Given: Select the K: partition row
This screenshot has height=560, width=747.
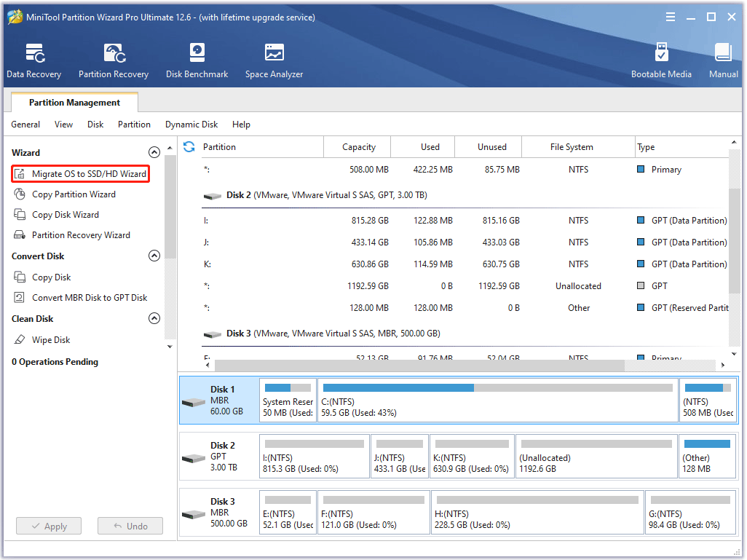Looking at the screenshot, I should [465, 264].
